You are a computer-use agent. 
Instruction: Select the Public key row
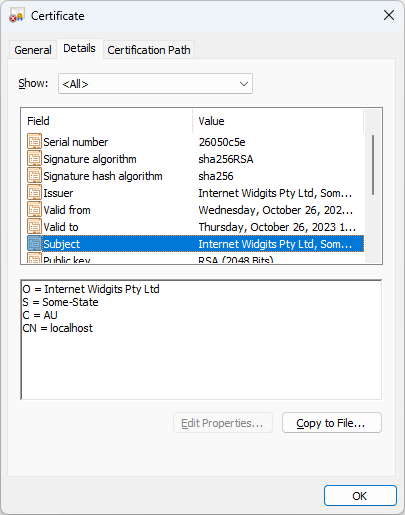pos(195,258)
